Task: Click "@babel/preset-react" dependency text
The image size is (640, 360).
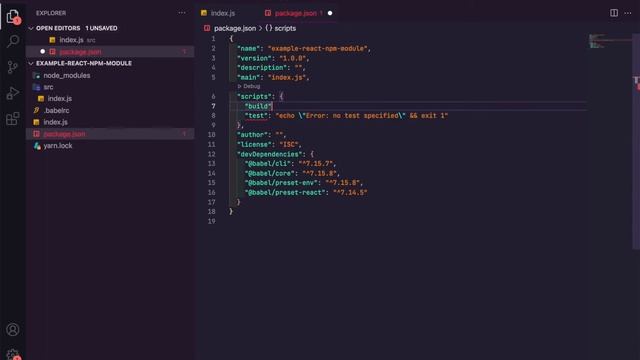Action: point(285,193)
